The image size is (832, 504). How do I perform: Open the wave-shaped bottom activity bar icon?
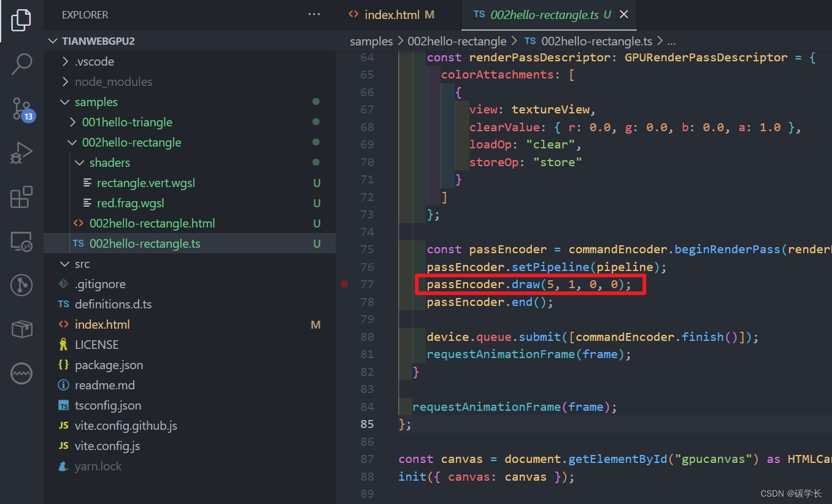21,372
